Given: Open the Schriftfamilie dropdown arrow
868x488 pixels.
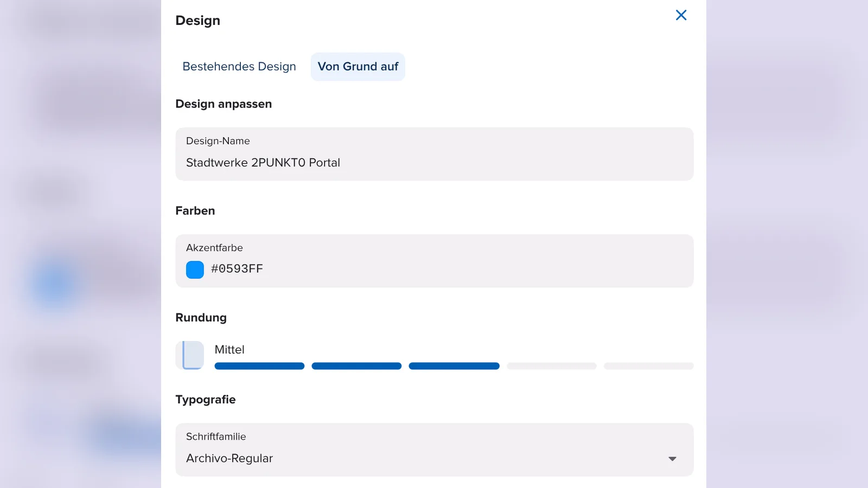Looking at the screenshot, I should (672, 459).
